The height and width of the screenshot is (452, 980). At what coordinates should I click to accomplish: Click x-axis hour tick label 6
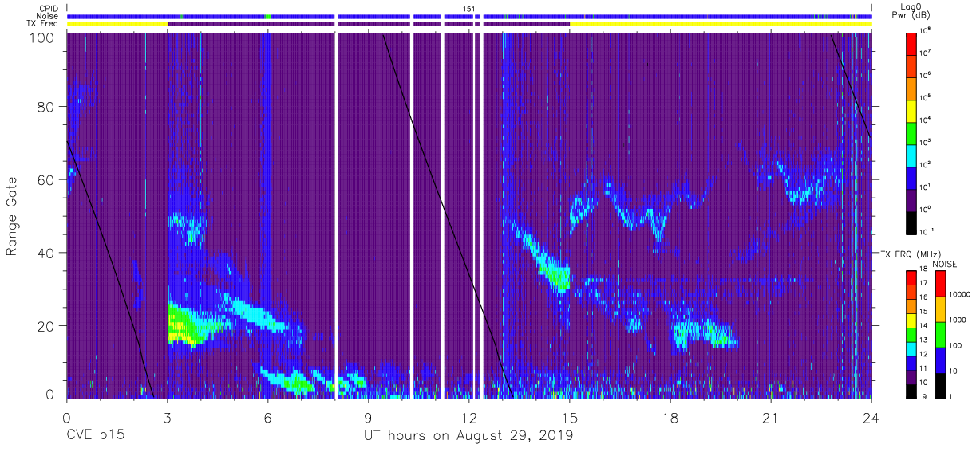point(267,417)
